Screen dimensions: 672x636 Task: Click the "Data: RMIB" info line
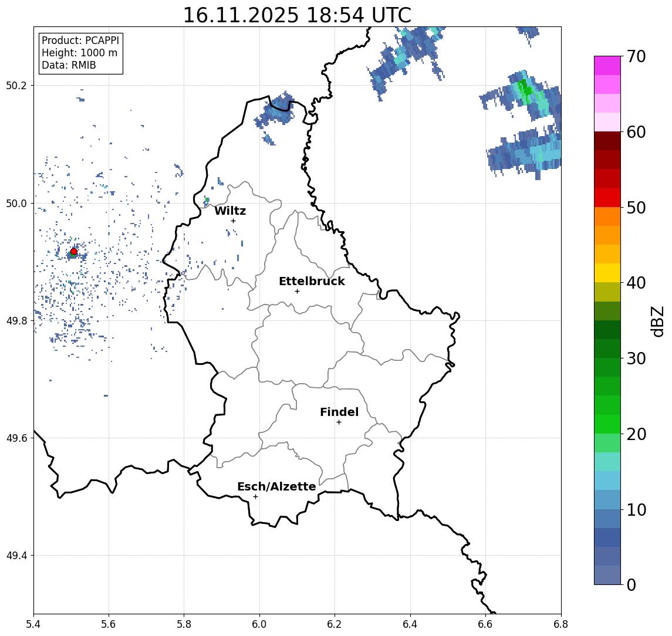pyautogui.click(x=69, y=65)
